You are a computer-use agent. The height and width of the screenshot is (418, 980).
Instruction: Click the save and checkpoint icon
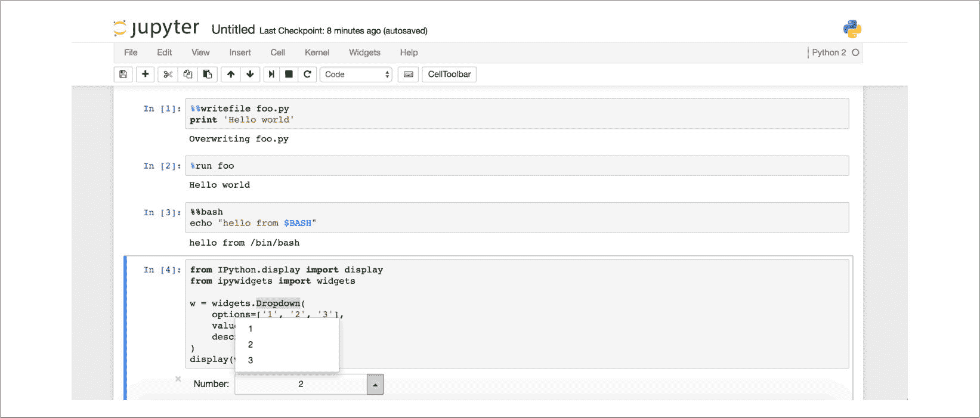(123, 75)
